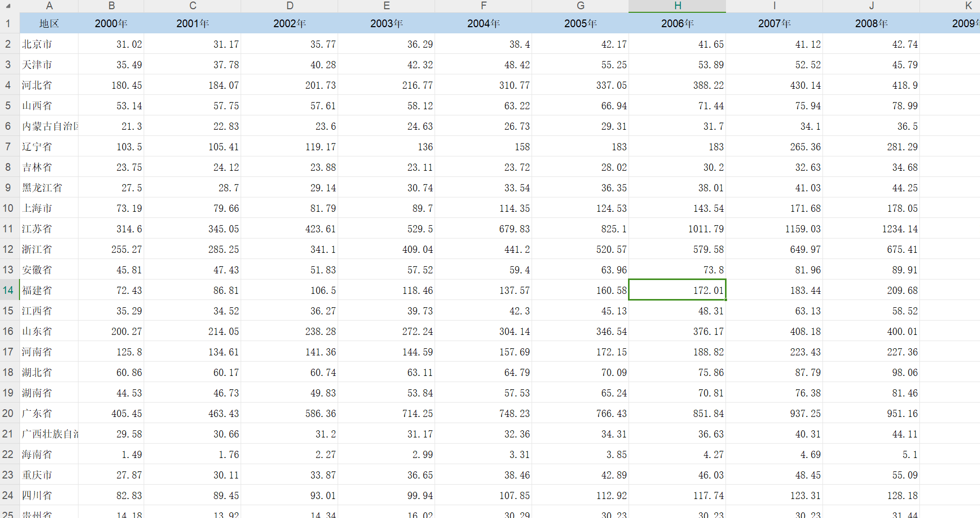Click Jiangsu's 2006 value 1011.79
Screen dimensions: 980x518
tap(678, 229)
